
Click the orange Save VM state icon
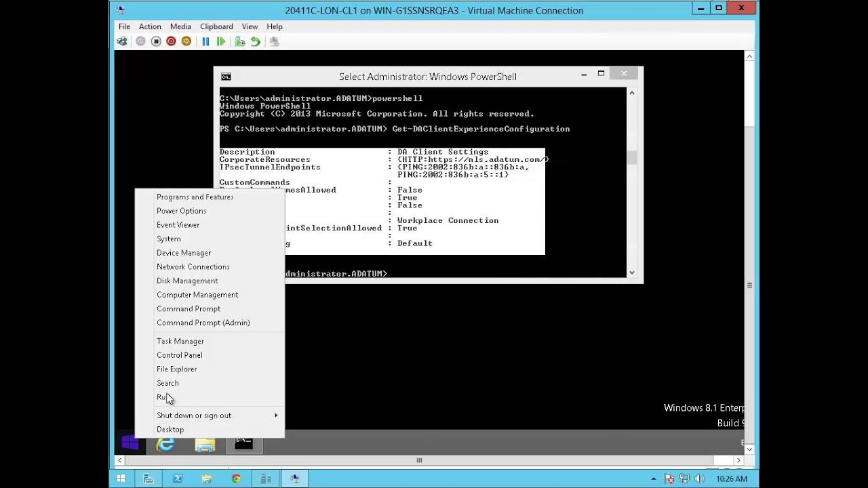point(186,41)
